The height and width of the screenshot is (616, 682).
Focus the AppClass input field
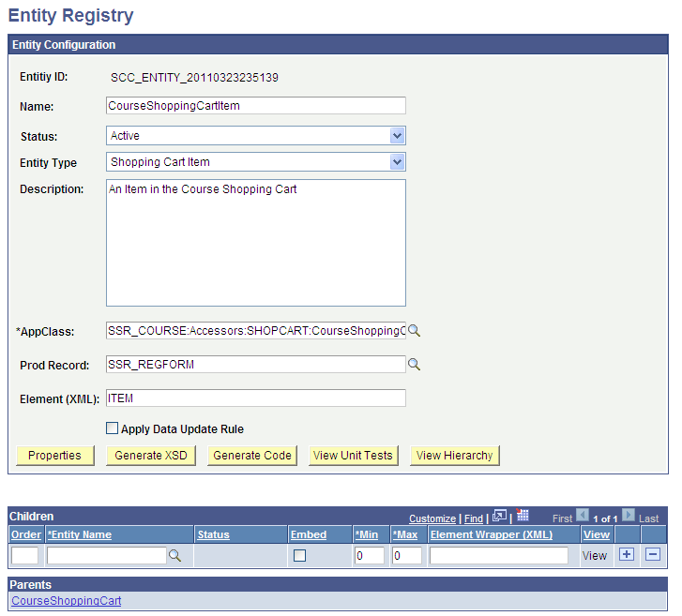256,330
